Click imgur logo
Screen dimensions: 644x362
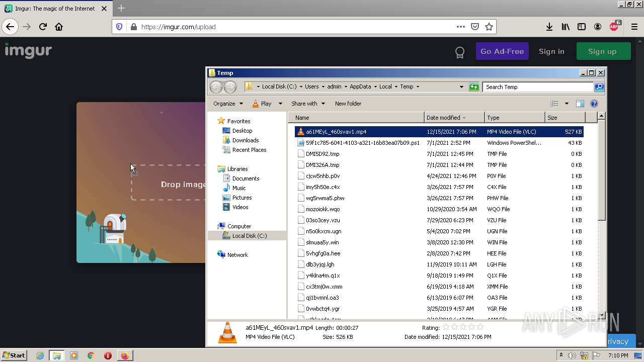point(28,50)
